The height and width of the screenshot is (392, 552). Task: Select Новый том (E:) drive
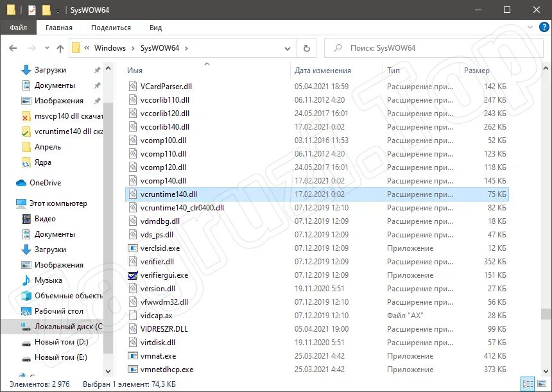coord(60,357)
